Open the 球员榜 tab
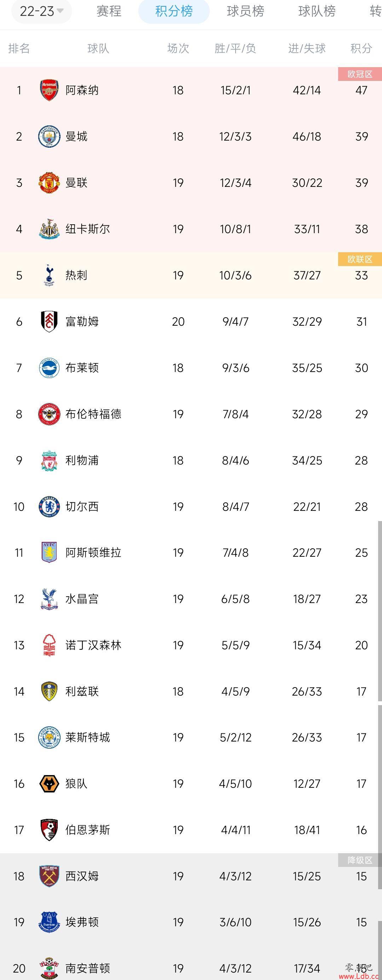The image size is (382, 980). (x=246, y=11)
